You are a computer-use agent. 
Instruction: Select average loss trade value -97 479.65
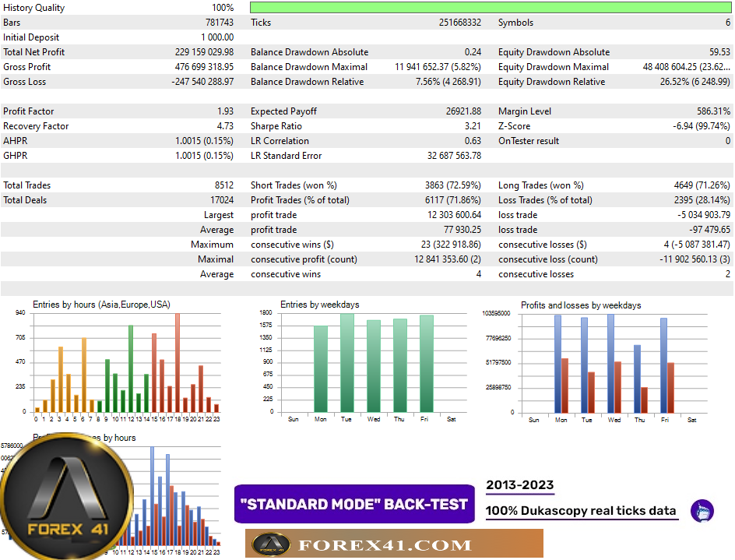(x=709, y=230)
